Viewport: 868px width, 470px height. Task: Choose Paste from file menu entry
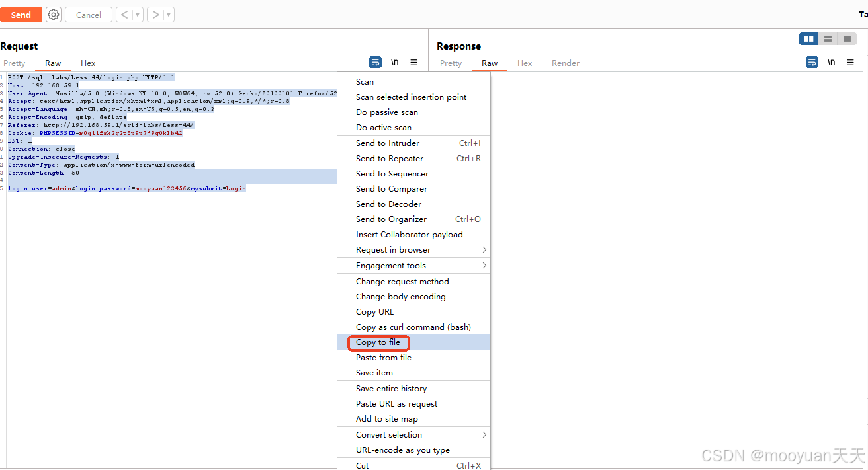point(413,358)
